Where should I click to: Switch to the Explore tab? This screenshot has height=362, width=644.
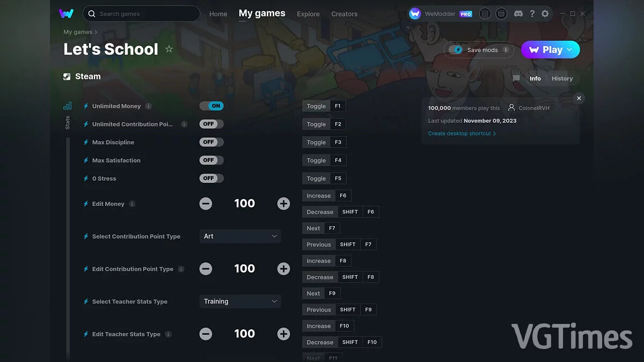pos(308,14)
